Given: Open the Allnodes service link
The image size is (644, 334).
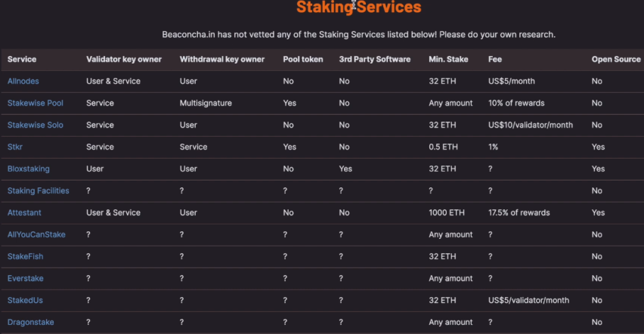Looking at the screenshot, I should click(23, 81).
